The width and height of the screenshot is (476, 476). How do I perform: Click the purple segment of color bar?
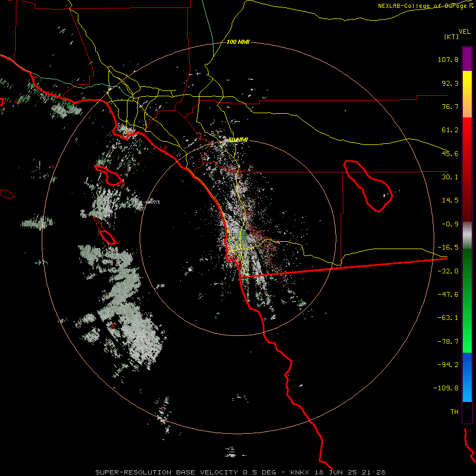click(x=467, y=59)
